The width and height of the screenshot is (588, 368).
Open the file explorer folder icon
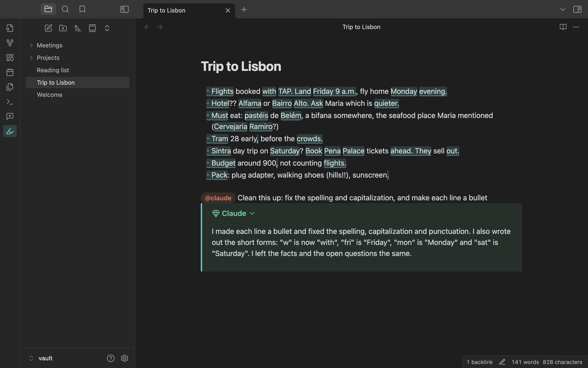coord(48,9)
